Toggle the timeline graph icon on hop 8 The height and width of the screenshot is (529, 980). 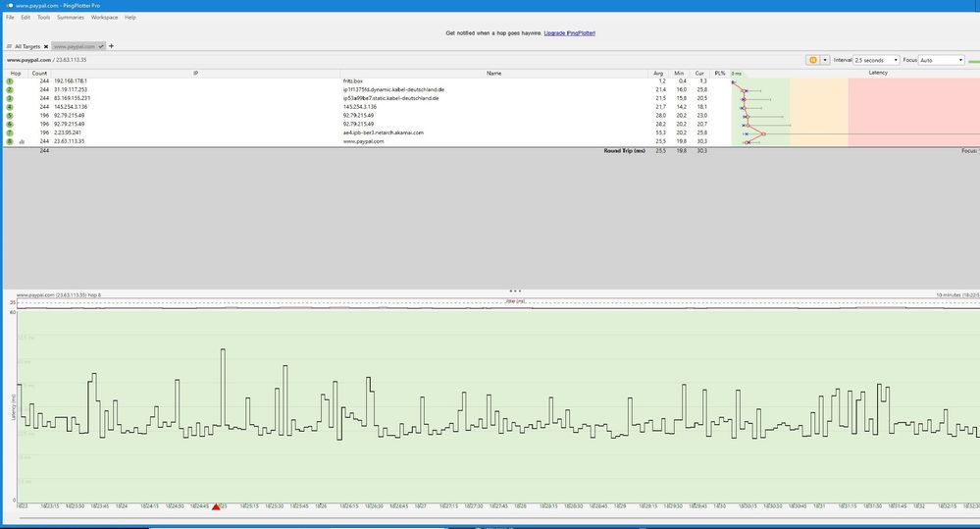click(x=22, y=142)
